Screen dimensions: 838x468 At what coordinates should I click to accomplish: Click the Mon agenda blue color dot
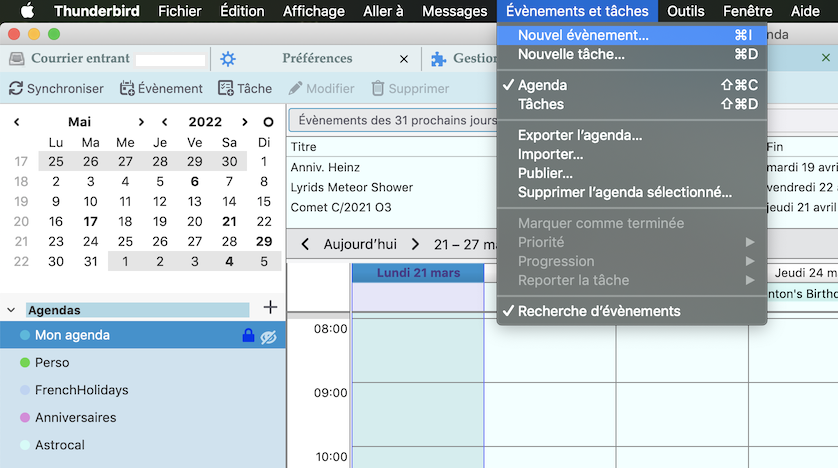point(25,335)
